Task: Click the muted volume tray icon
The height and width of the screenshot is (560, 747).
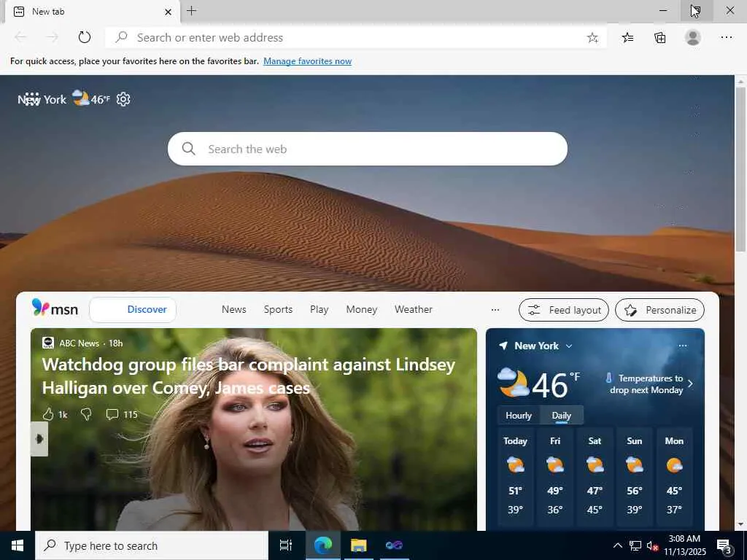Action: [x=652, y=545]
